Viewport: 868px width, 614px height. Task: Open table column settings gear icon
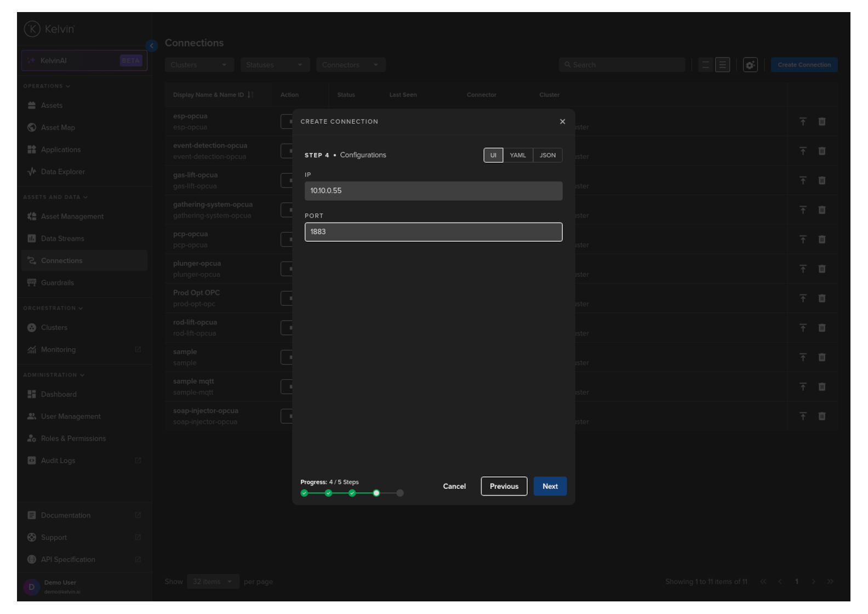750,65
